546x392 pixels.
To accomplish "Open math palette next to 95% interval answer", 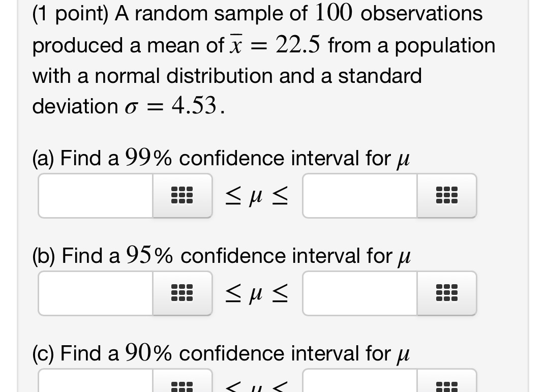I will (182, 293).
